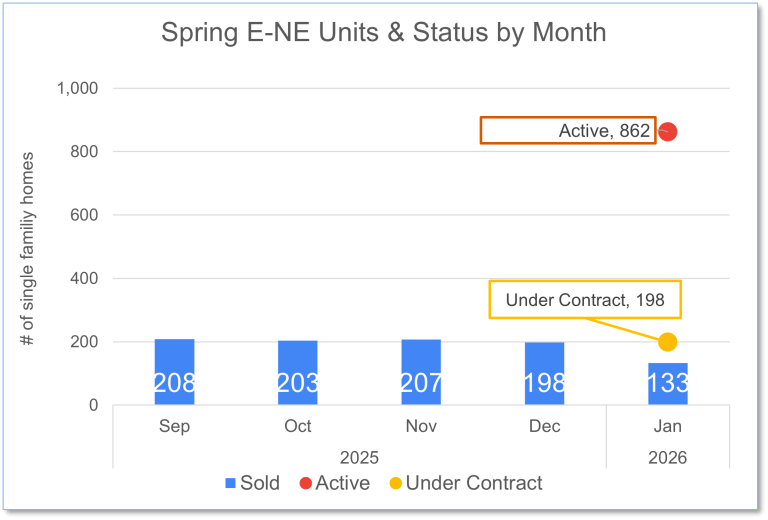Click the vertical axis title about single family homes
This screenshot has width=768, height=520.
coord(28,250)
